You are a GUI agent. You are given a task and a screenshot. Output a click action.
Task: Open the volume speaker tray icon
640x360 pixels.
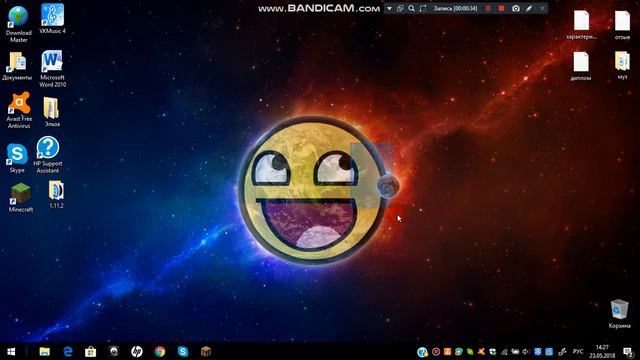tap(526, 352)
